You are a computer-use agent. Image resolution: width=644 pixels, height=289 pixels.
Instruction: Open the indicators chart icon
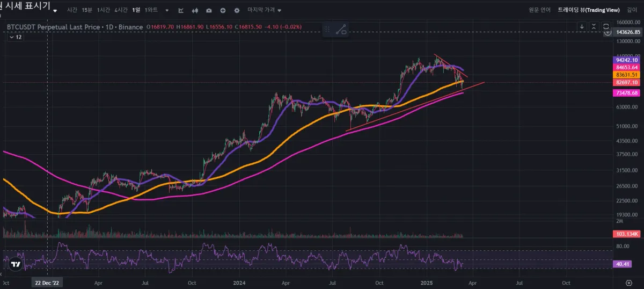tap(181, 10)
